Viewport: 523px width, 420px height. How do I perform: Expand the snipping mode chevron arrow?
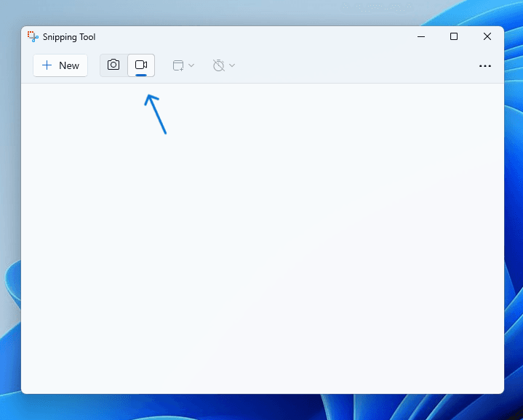tap(191, 65)
